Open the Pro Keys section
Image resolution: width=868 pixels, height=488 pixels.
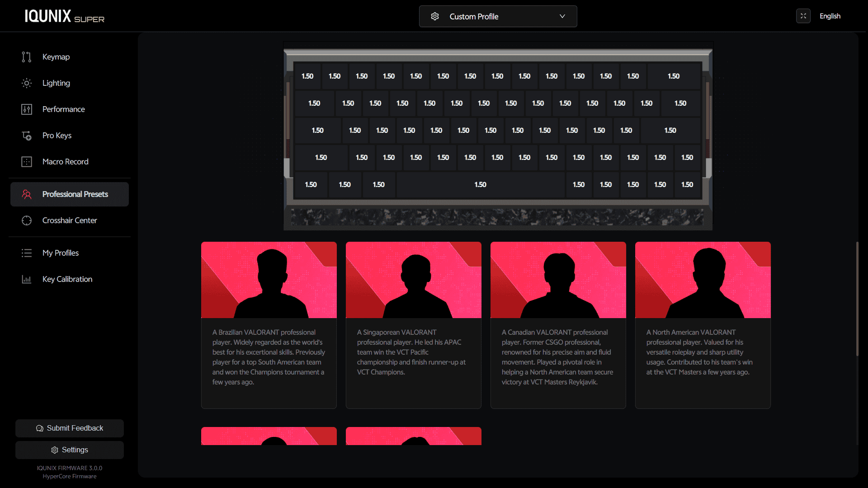point(70,136)
